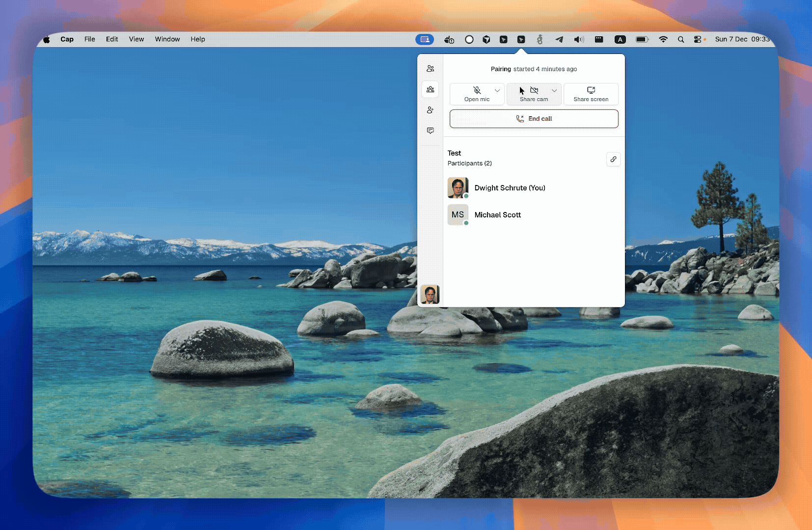Copy the room link with chain icon
The width and height of the screenshot is (812, 530).
pyautogui.click(x=613, y=159)
